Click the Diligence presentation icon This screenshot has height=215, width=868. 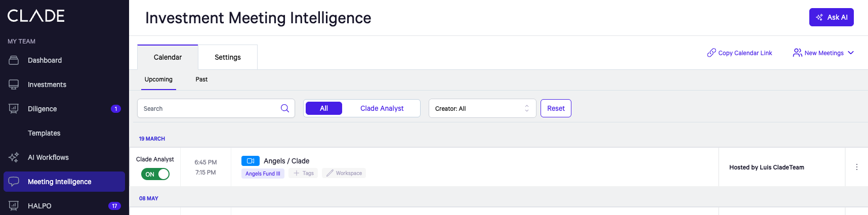coord(14,109)
